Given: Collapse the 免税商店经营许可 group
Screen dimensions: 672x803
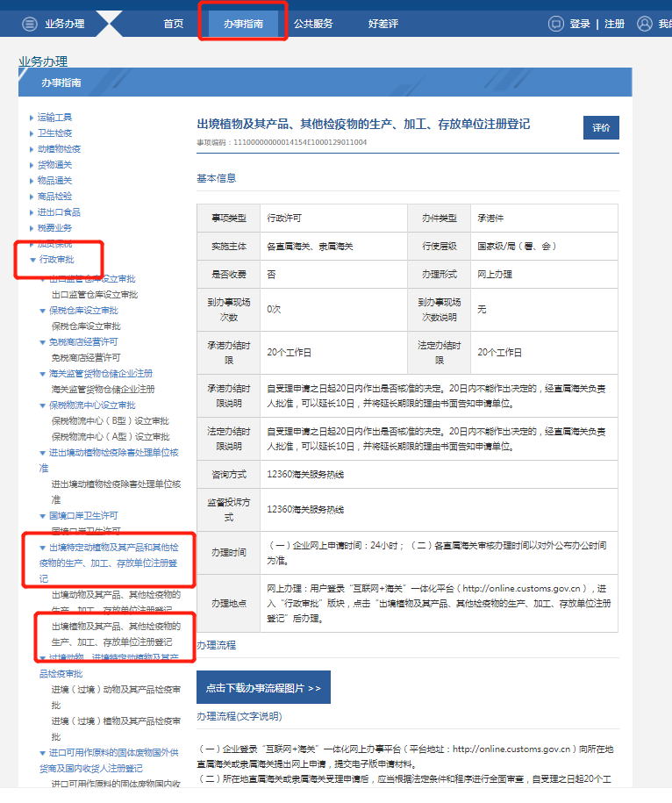Looking at the screenshot, I should pos(42,342).
